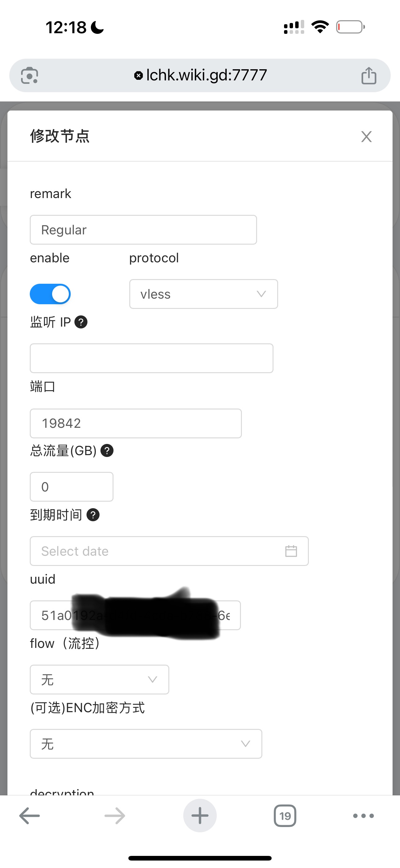Open a new tab with plus button

pos(200,816)
